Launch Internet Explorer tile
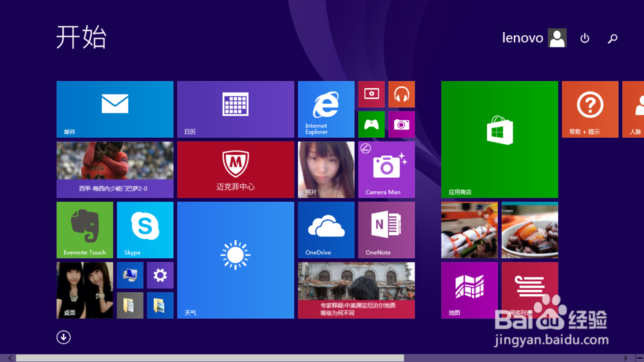Image resolution: width=644 pixels, height=362 pixels. [x=326, y=110]
